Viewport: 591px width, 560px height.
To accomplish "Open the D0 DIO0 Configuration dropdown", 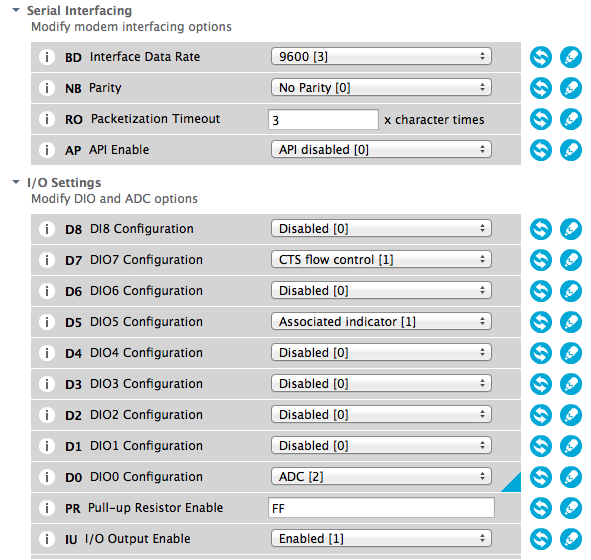I will click(x=381, y=477).
